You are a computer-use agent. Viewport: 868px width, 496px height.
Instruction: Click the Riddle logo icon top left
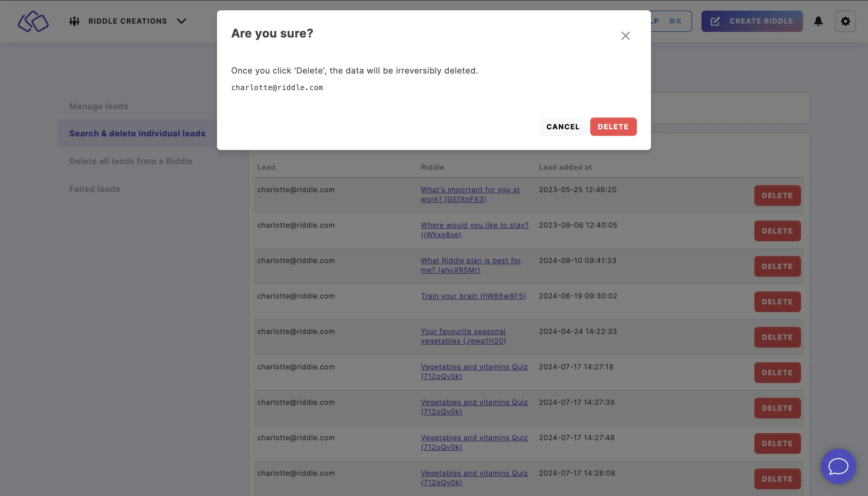coord(33,21)
